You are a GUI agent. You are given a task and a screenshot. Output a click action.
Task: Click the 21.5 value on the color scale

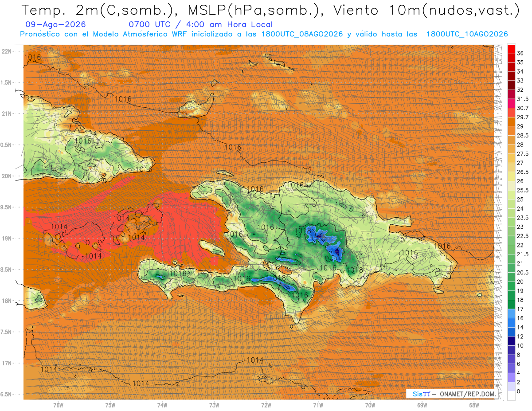pos(523,254)
